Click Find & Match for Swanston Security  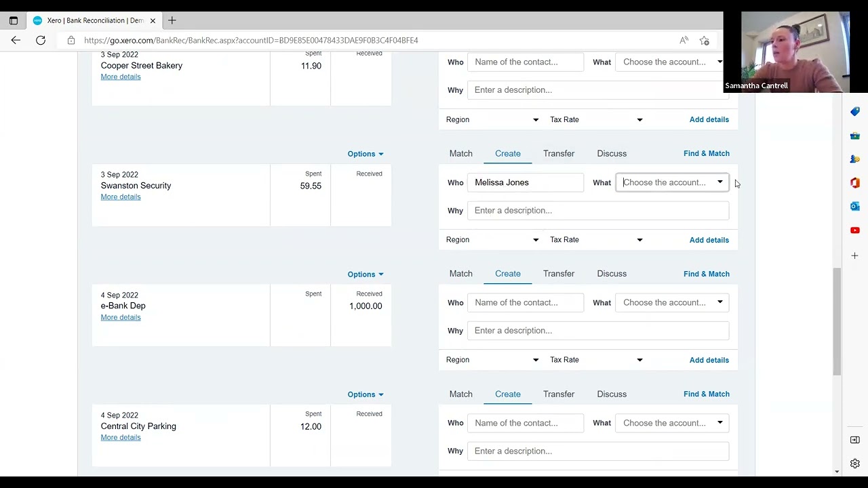click(x=707, y=154)
